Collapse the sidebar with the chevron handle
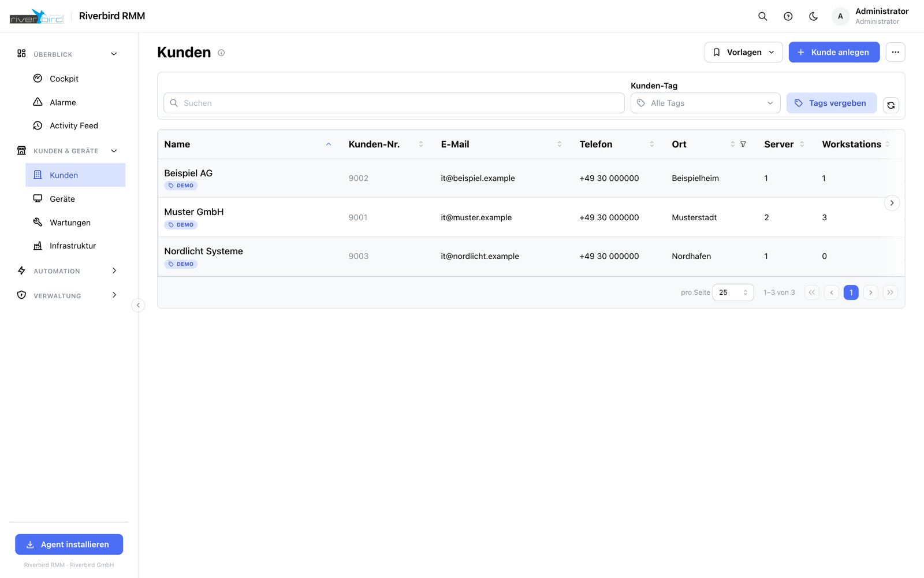 tap(138, 305)
